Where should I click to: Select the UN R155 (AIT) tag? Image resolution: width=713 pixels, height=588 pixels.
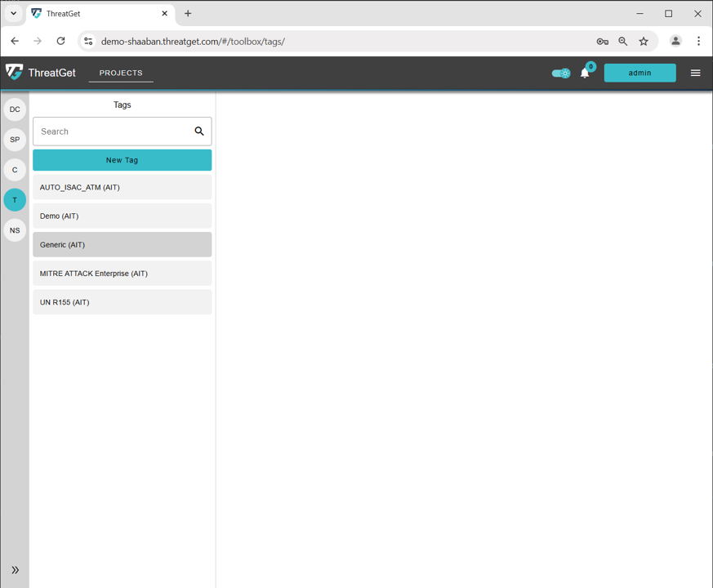pos(122,302)
